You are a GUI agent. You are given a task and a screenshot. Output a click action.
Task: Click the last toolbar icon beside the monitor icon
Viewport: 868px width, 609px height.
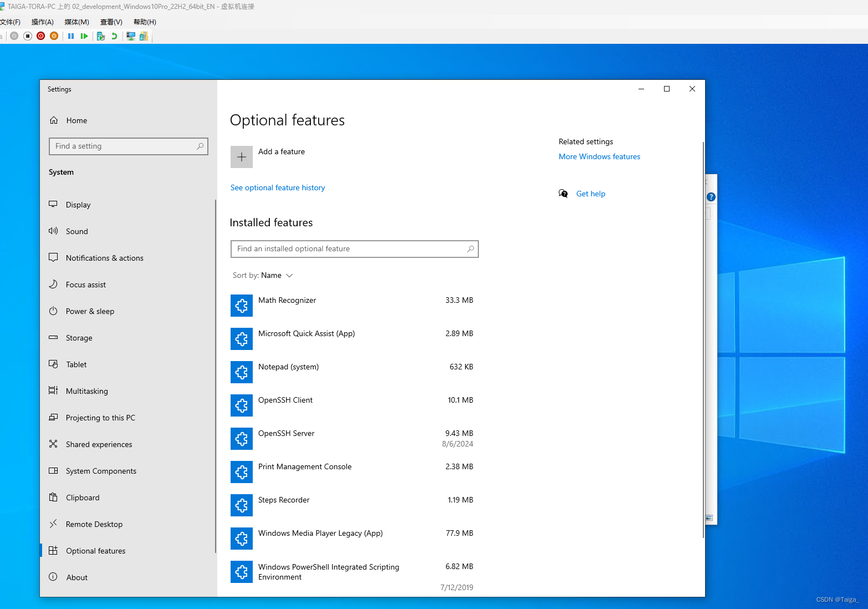tap(144, 36)
